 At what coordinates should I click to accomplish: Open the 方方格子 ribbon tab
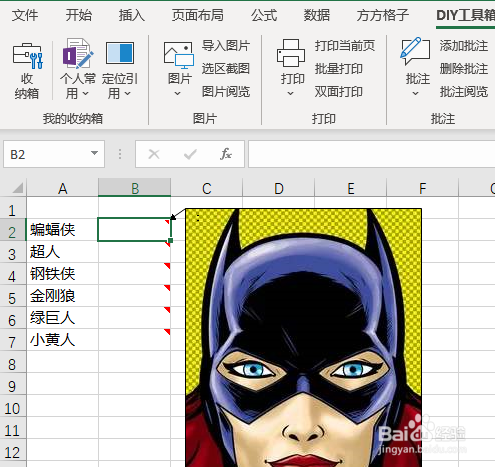tap(382, 15)
